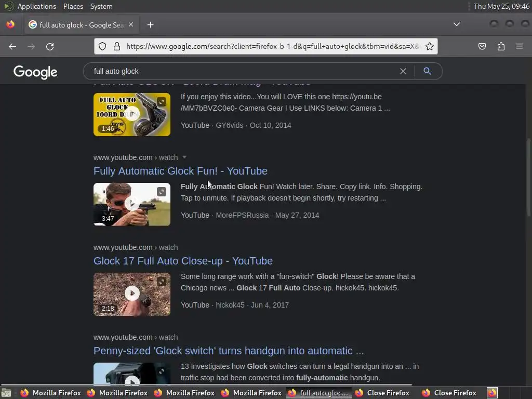Open Firefox application hamburger menu
The height and width of the screenshot is (399, 532).
[519, 46]
